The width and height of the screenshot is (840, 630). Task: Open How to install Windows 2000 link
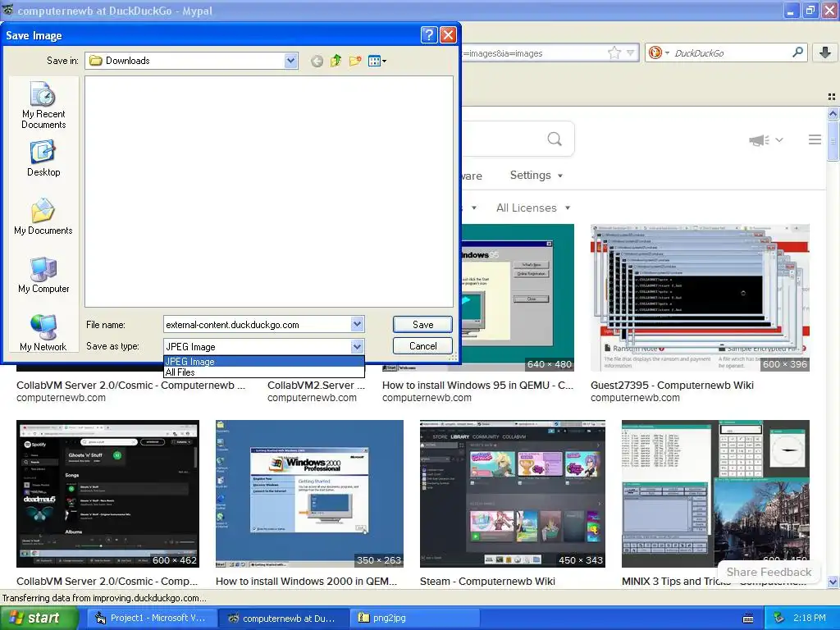[306, 582]
